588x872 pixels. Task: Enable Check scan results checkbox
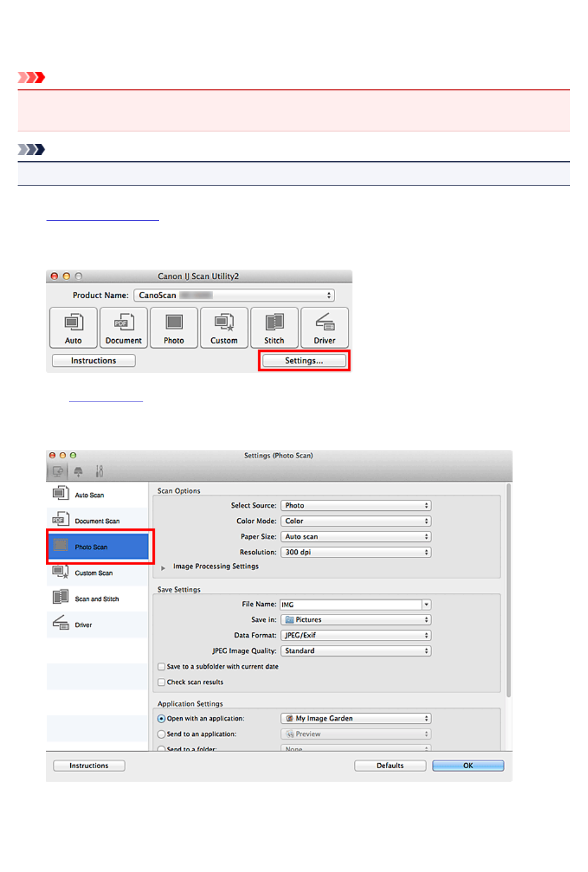pos(162,682)
